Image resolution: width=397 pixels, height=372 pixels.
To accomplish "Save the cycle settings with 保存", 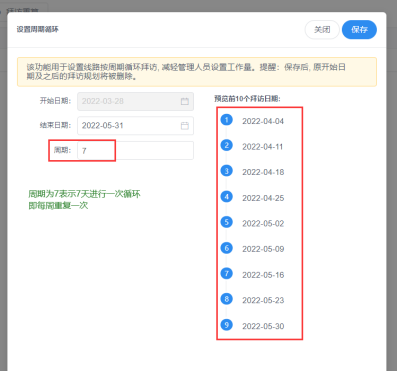I will point(359,30).
